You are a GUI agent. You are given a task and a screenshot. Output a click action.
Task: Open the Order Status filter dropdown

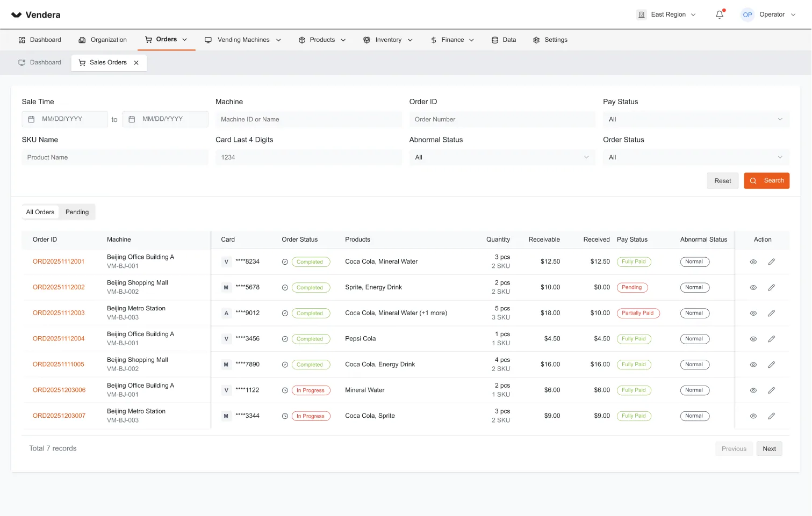(x=696, y=158)
